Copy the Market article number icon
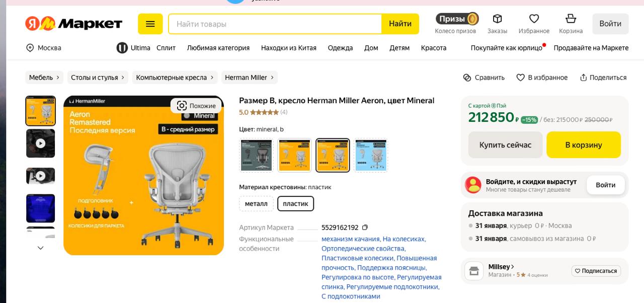This screenshot has width=644, height=303. click(x=365, y=228)
